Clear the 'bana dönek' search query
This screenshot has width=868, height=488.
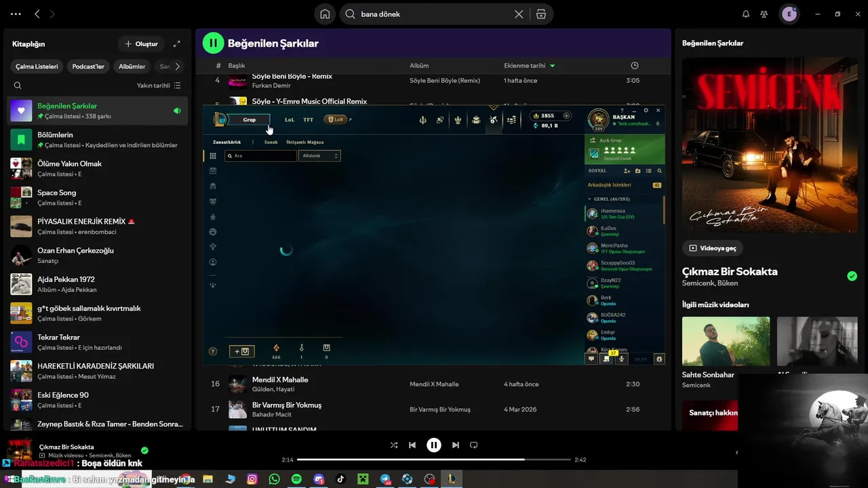[519, 14]
